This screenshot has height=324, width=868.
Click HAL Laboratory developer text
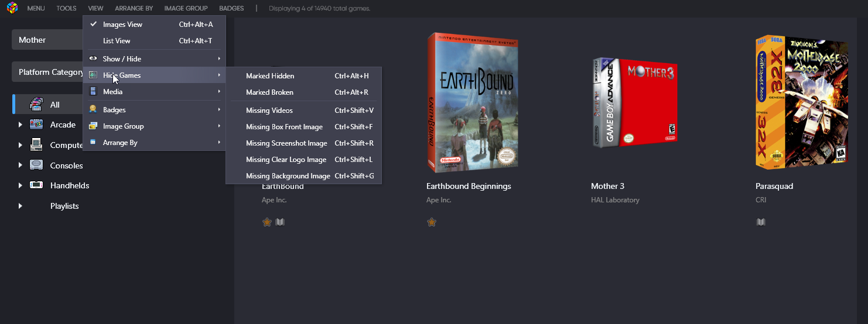[x=615, y=200]
